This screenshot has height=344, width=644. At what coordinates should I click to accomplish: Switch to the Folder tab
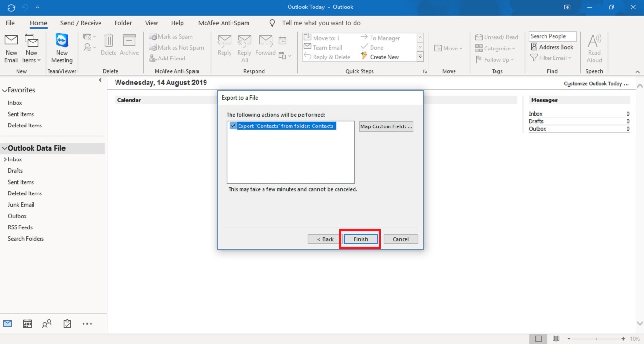click(123, 23)
